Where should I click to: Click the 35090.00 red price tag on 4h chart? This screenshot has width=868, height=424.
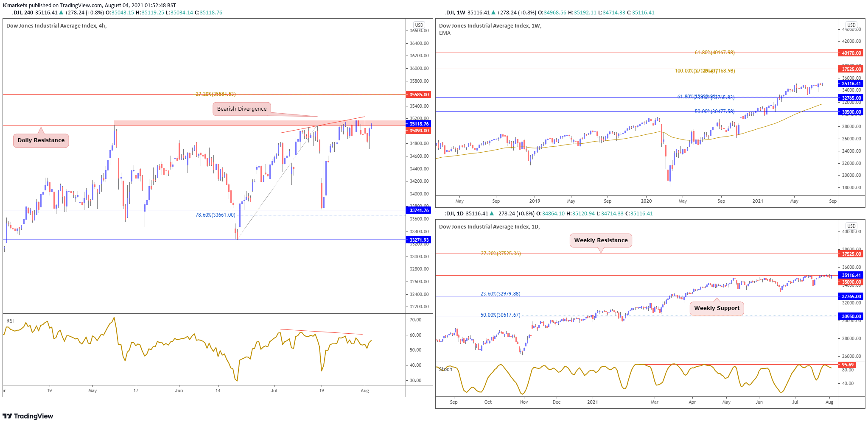click(419, 131)
